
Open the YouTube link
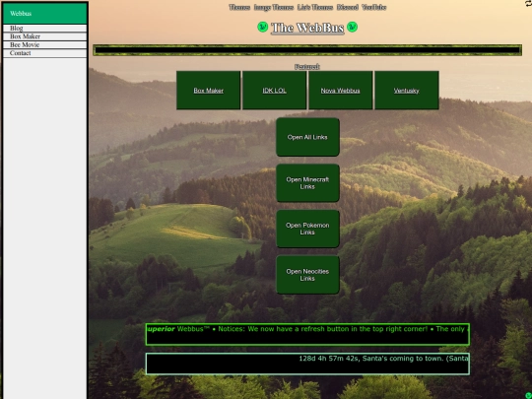click(374, 7)
